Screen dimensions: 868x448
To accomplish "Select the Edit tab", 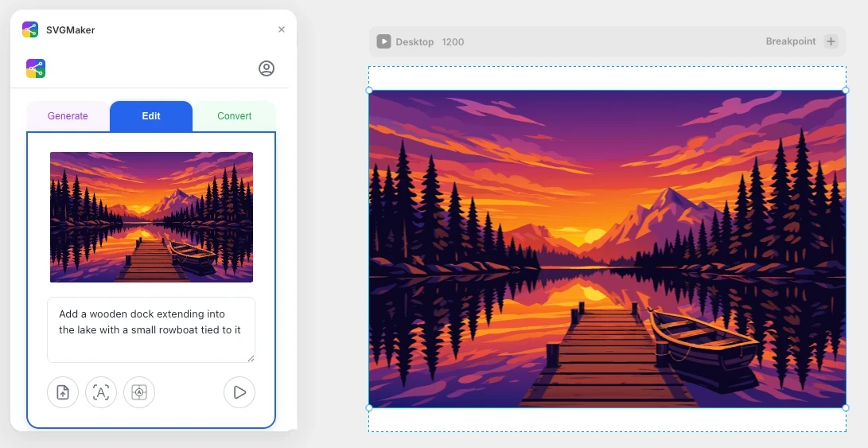I will coord(151,116).
